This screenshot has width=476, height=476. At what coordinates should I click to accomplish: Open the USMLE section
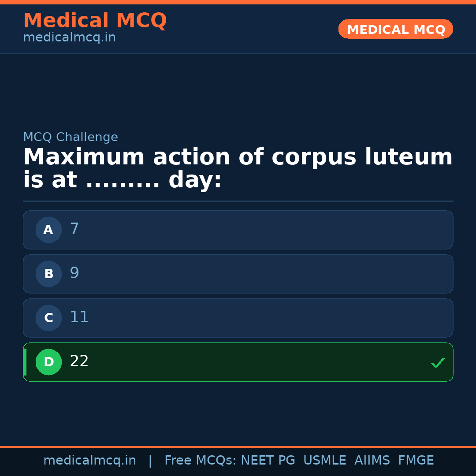coord(325,460)
